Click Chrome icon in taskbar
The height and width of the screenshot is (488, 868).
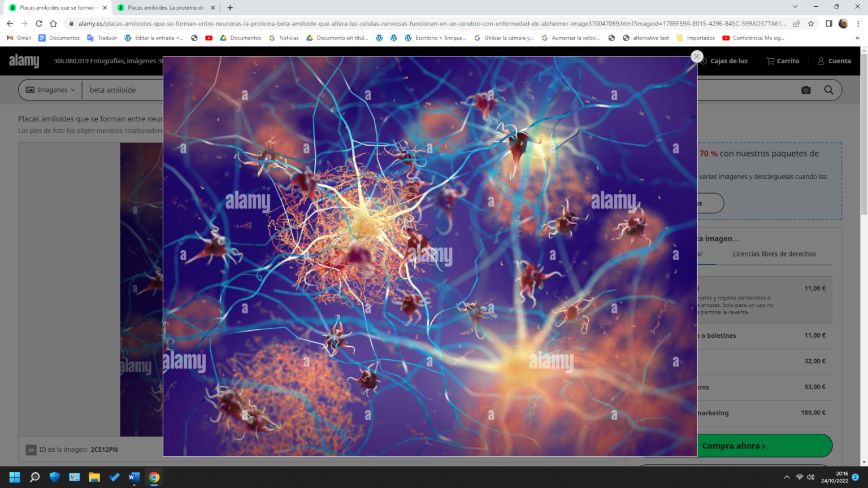pos(154,477)
